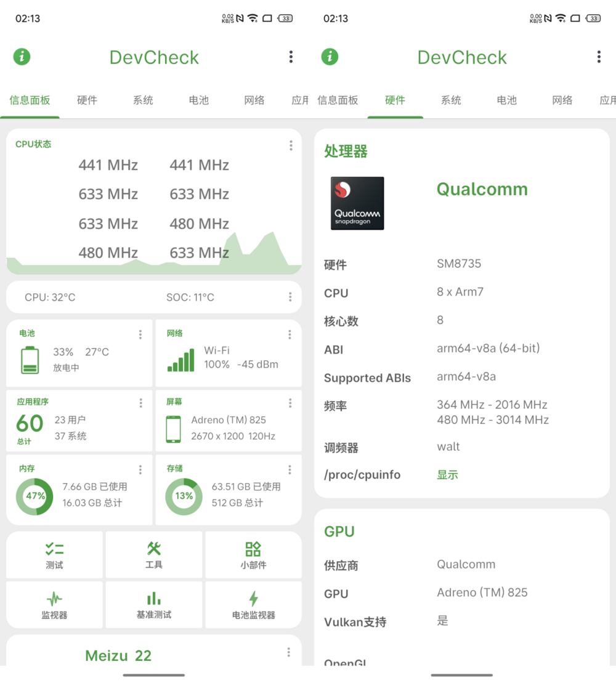Tap the "8 x Arm7" CPU value
This screenshot has width=616, height=685.
[460, 292]
